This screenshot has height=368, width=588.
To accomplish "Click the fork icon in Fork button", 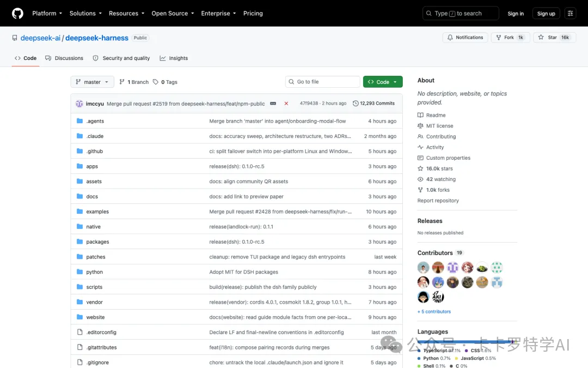I will pyautogui.click(x=498, y=38).
